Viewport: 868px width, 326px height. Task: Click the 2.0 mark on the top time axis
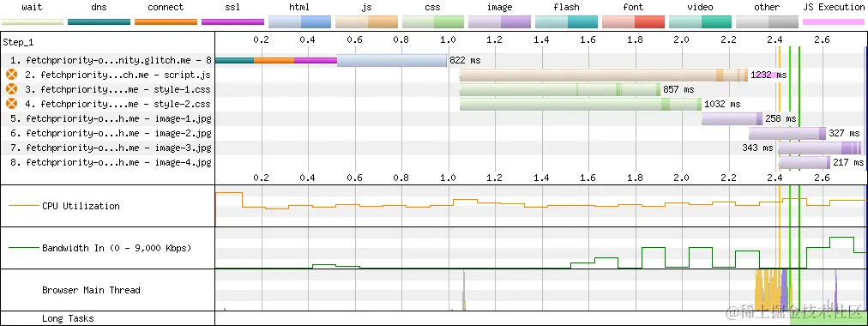(681, 39)
